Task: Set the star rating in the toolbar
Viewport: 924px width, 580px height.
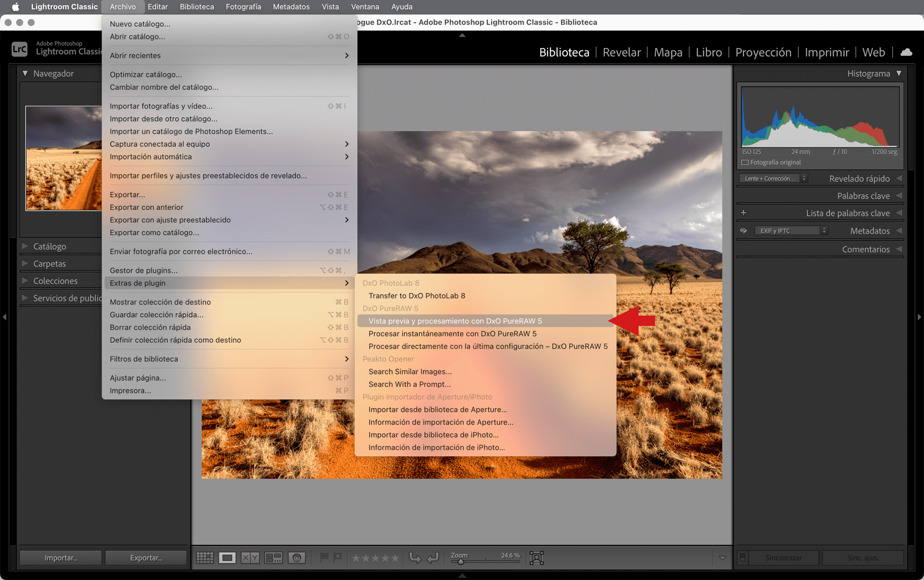Action: [375, 558]
